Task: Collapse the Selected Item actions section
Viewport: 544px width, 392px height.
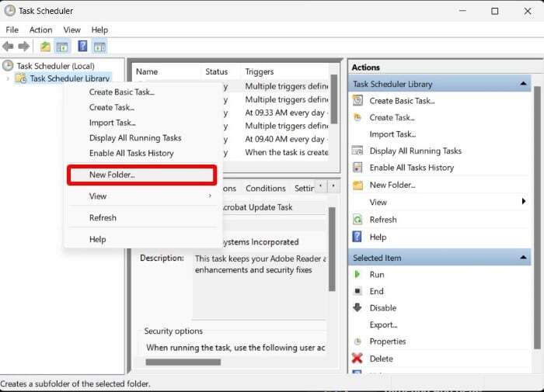Action: pyautogui.click(x=523, y=258)
